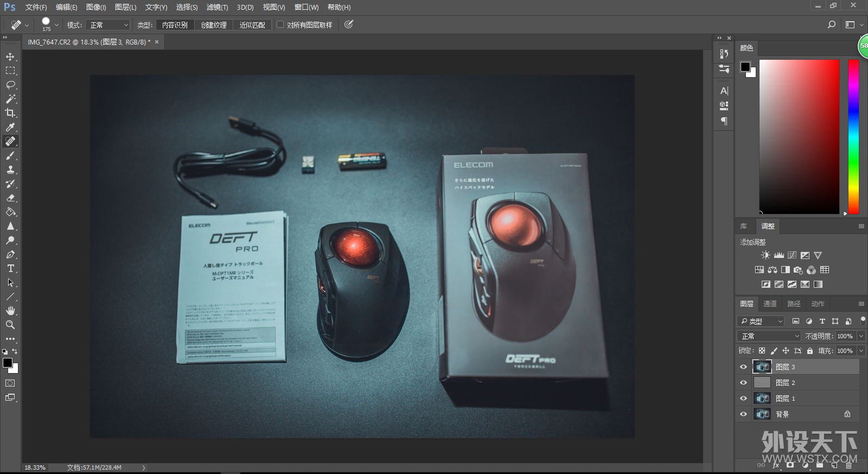Image resolution: width=868 pixels, height=474 pixels.
Task: Open the 窗口(W) menu
Action: point(307,7)
